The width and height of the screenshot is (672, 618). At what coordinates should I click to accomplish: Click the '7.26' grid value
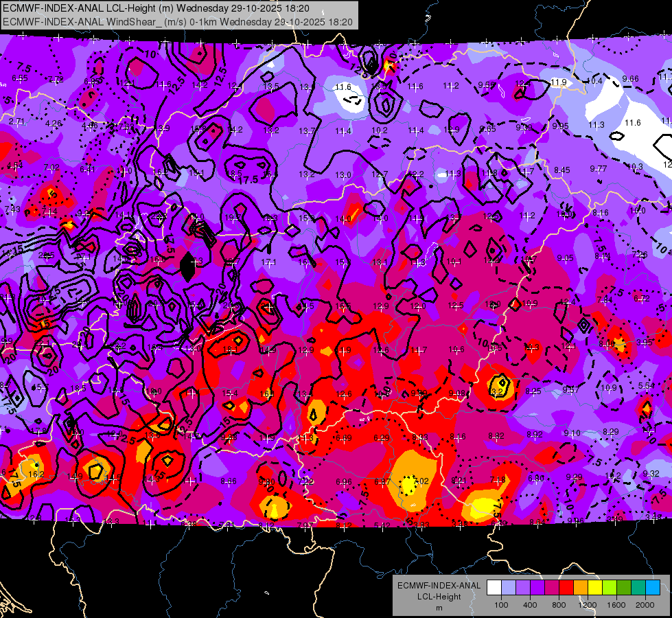tap(640, 255)
